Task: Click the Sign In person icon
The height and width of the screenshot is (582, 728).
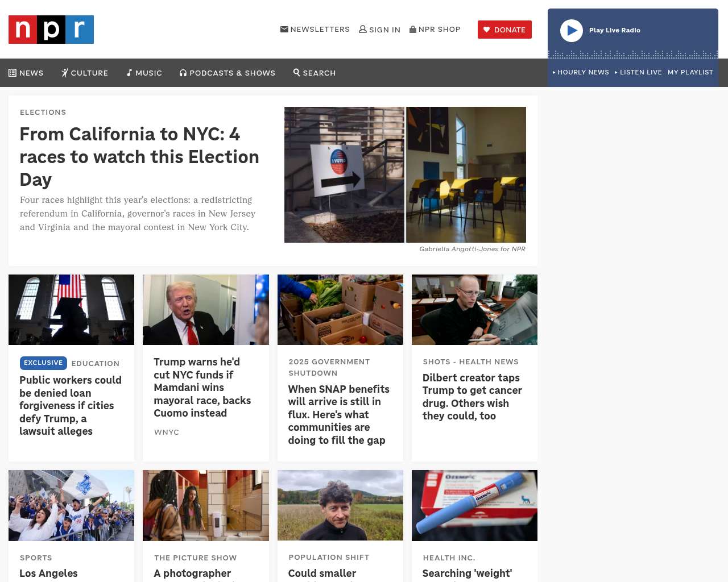Action: click(363, 29)
